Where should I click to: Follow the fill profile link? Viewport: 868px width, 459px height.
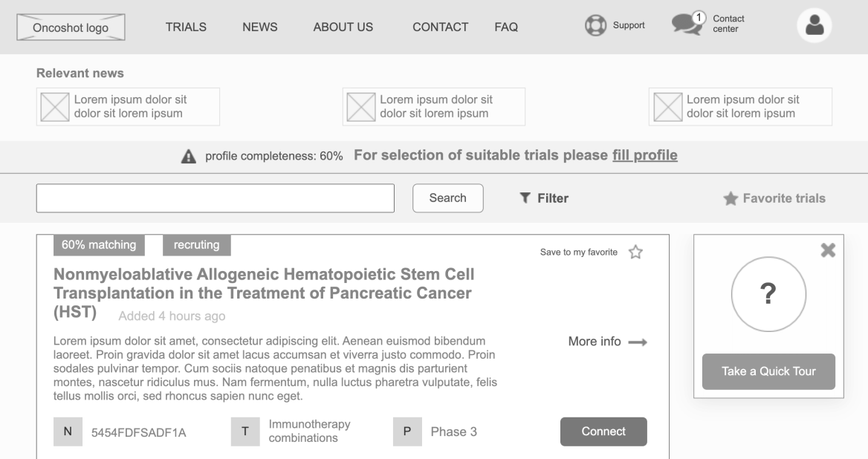[644, 155]
